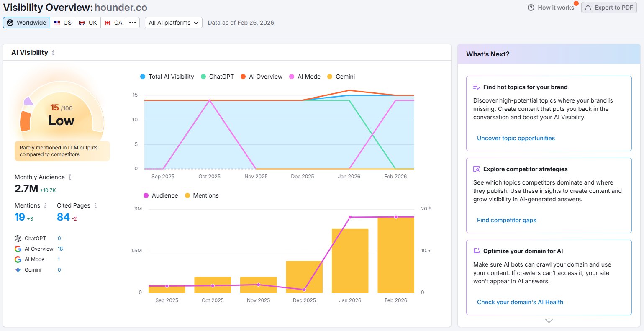Click the Jan 2026 Audience line point
The height and width of the screenshot is (331, 644).
pyautogui.click(x=350, y=217)
